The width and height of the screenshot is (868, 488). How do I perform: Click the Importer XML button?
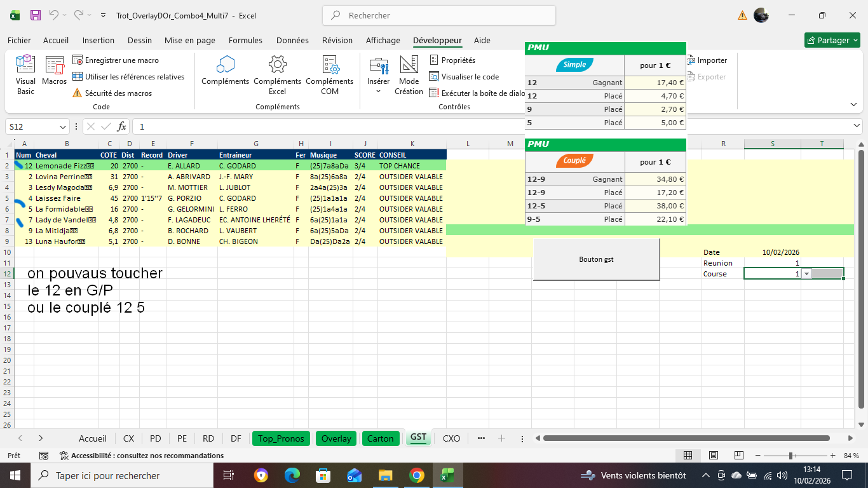point(707,60)
